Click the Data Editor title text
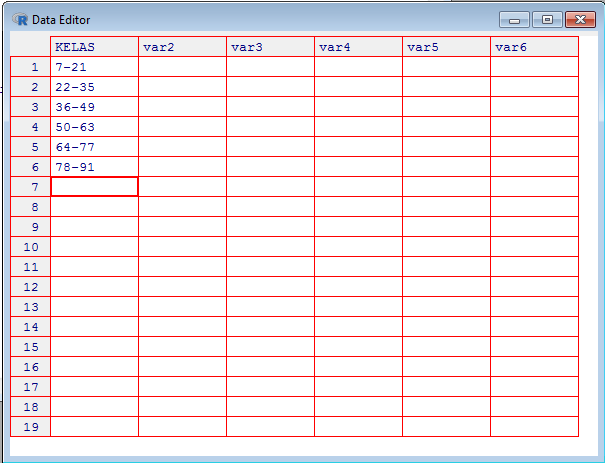The height and width of the screenshot is (463, 605). (x=61, y=20)
